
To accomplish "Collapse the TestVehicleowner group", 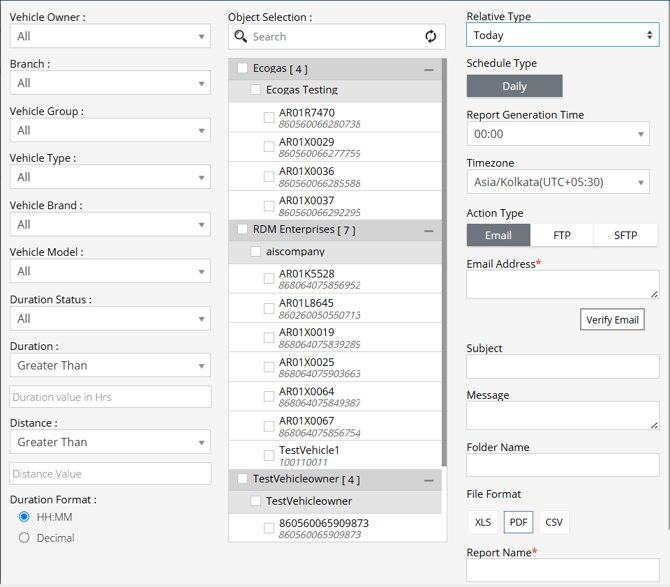I will [x=429, y=480].
